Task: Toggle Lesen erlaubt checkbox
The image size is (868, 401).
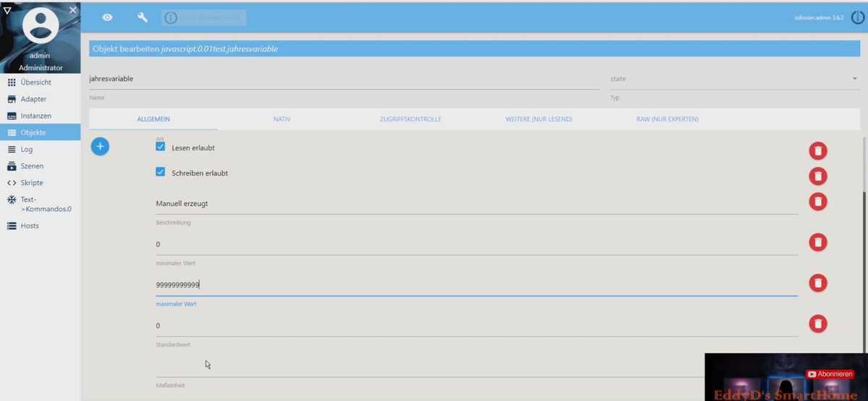Action: (161, 147)
